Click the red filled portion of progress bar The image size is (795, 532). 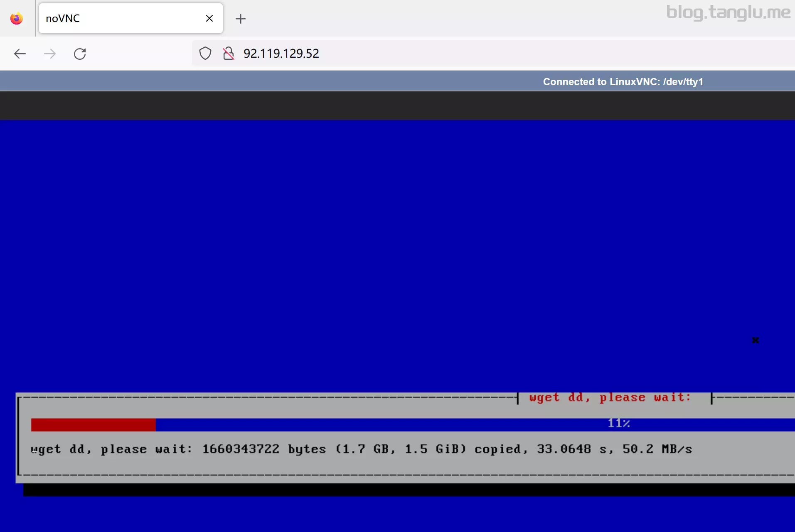(93, 425)
